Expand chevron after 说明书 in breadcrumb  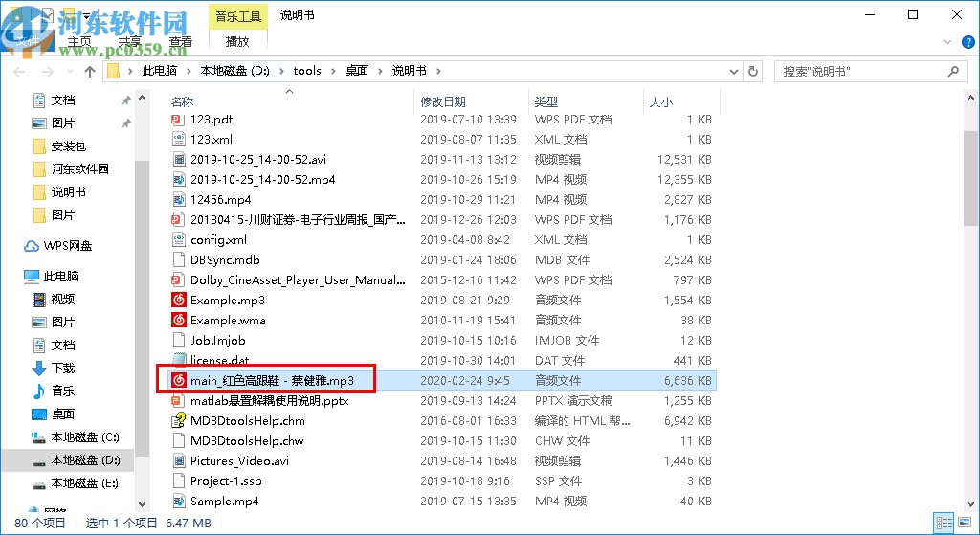click(x=438, y=71)
